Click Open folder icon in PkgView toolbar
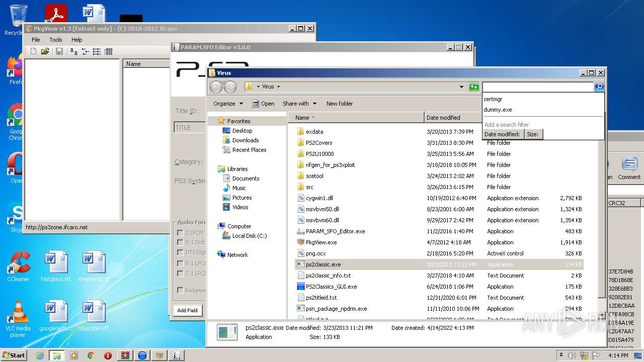 click(45, 51)
